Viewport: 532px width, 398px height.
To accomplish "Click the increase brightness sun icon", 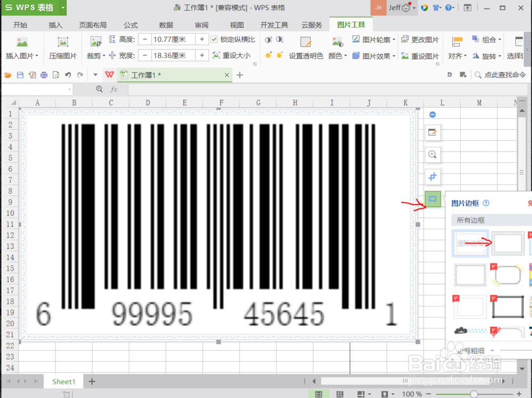I will [x=268, y=55].
